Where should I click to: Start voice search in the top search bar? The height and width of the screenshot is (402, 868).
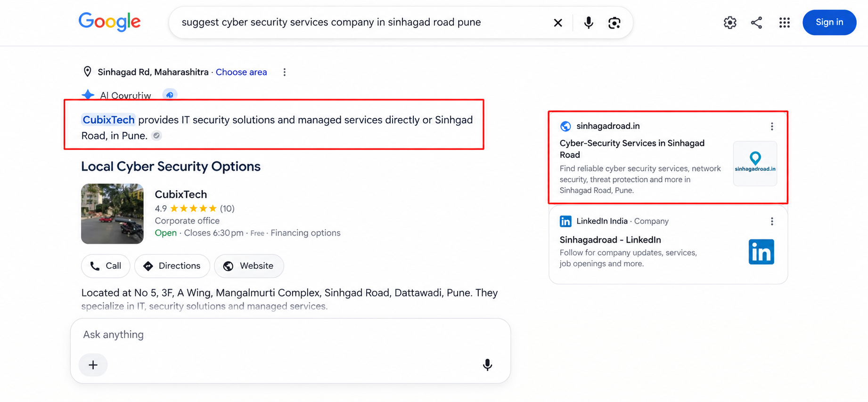(589, 23)
